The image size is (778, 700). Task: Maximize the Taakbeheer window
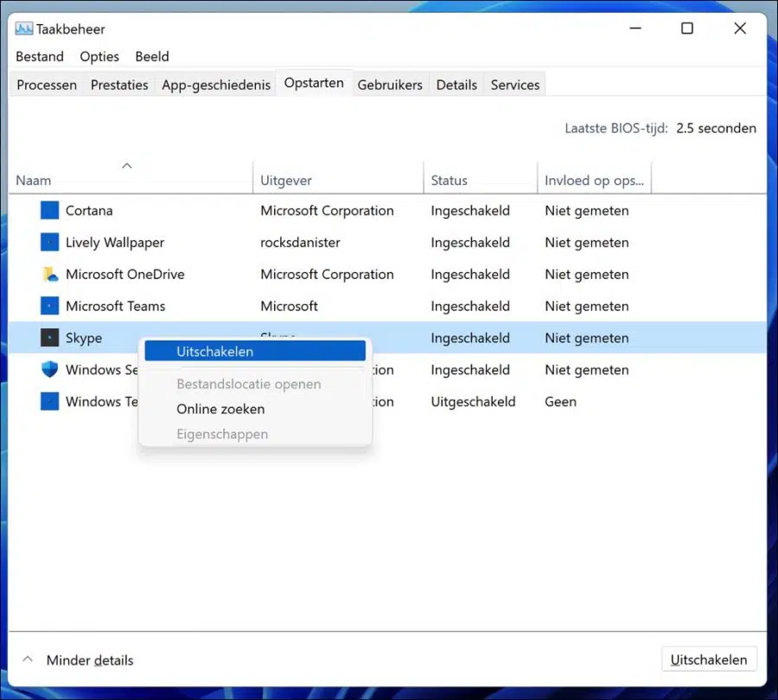click(x=687, y=29)
